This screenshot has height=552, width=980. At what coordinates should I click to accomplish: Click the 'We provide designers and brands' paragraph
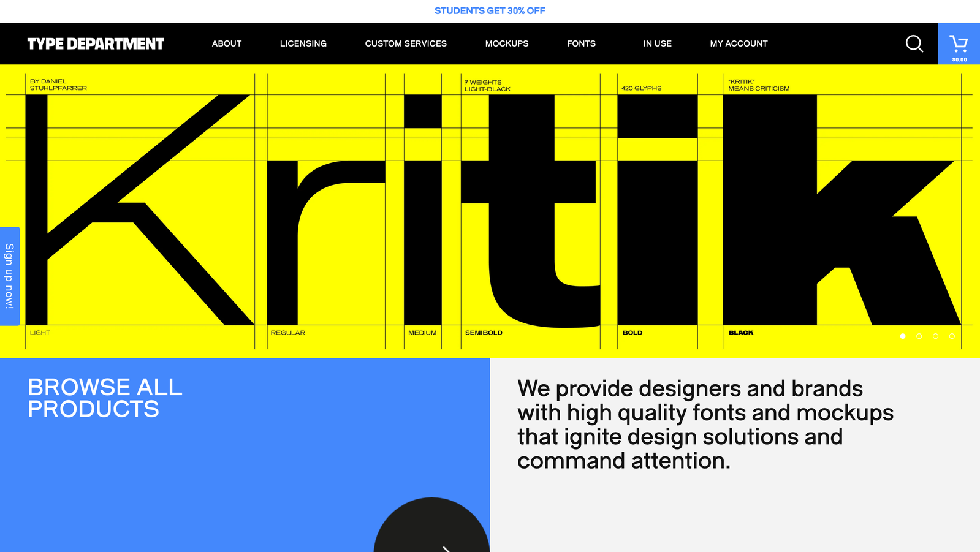tap(705, 425)
